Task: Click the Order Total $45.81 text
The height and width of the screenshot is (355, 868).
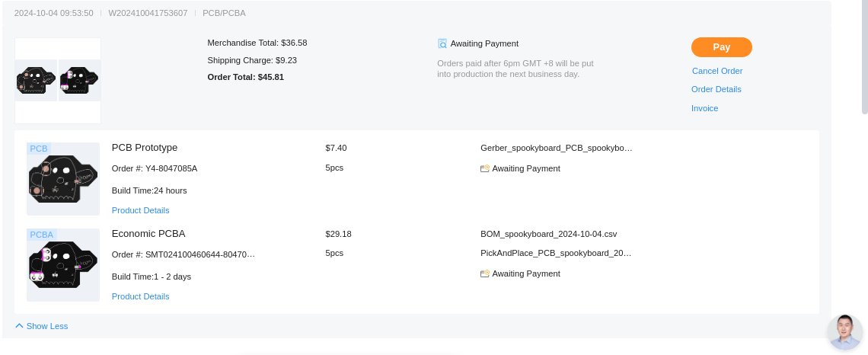Action: pyautogui.click(x=246, y=77)
